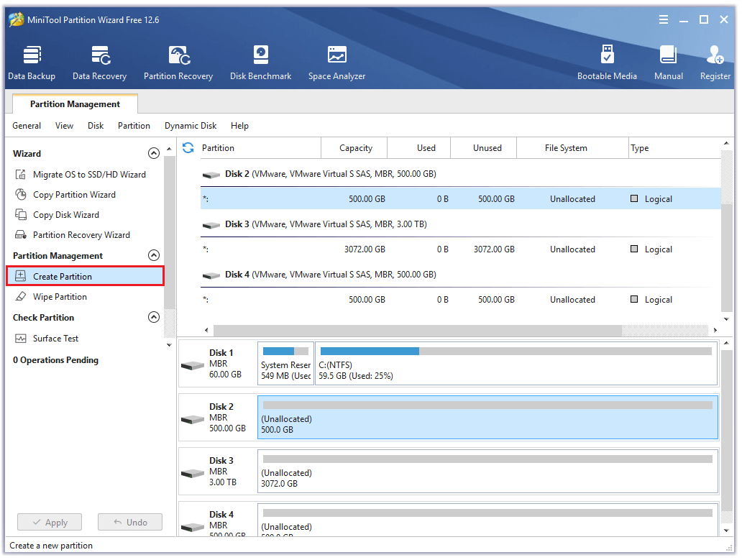742x560 pixels.
Task: Open the hamburger menu in title bar
Action: 663,19
